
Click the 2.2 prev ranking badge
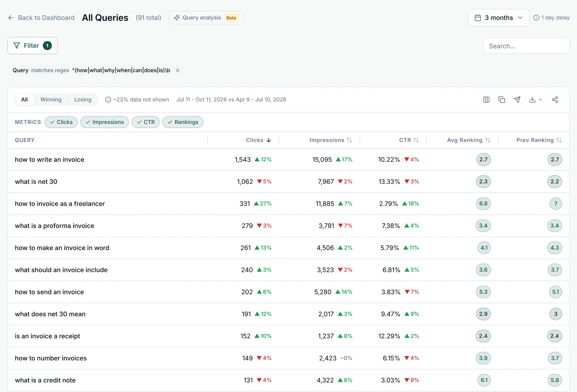[x=555, y=182]
